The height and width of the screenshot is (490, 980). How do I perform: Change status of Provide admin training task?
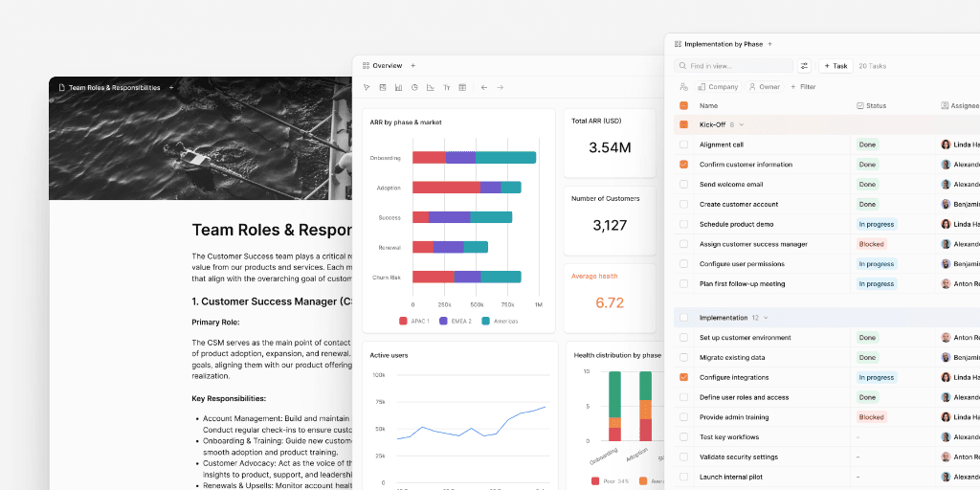click(871, 417)
